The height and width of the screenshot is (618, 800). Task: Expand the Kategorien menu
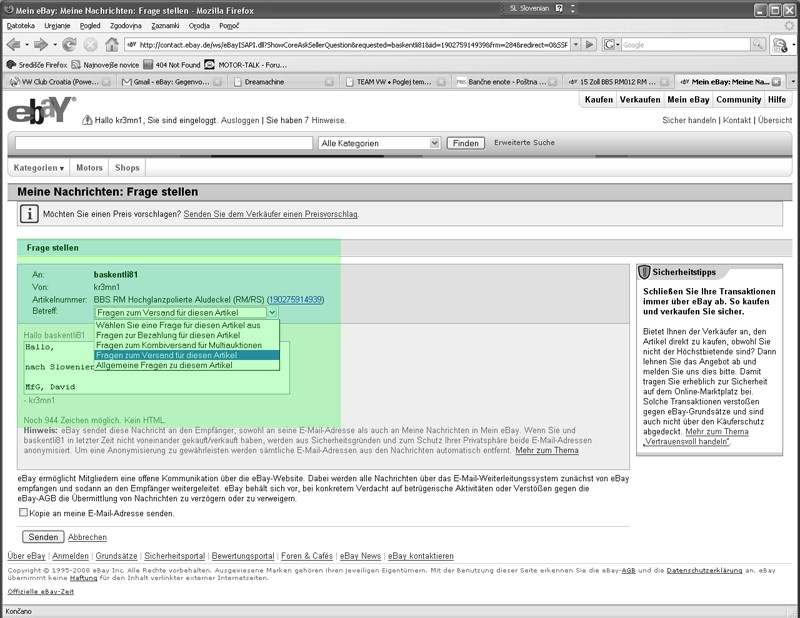(40, 168)
